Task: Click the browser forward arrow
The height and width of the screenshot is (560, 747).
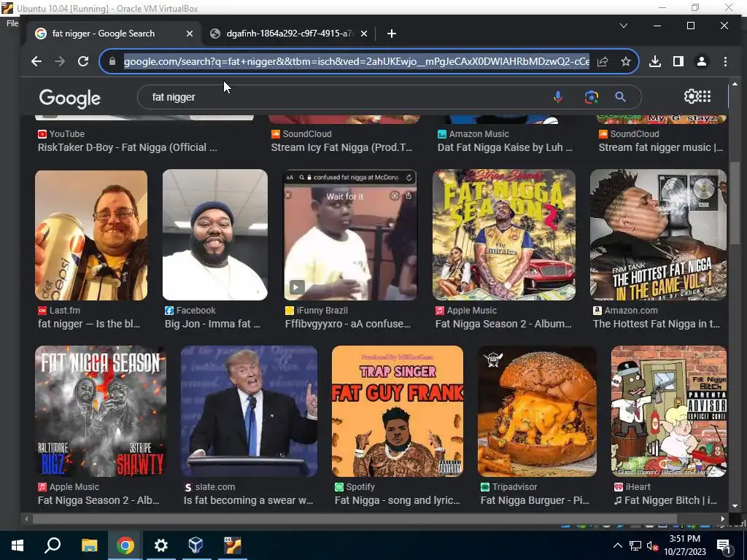Action: pos(60,61)
